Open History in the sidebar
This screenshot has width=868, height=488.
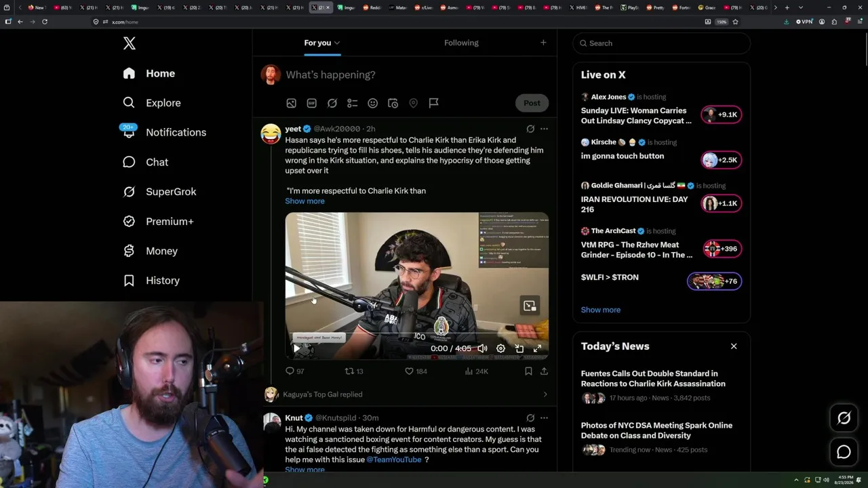tap(151, 281)
